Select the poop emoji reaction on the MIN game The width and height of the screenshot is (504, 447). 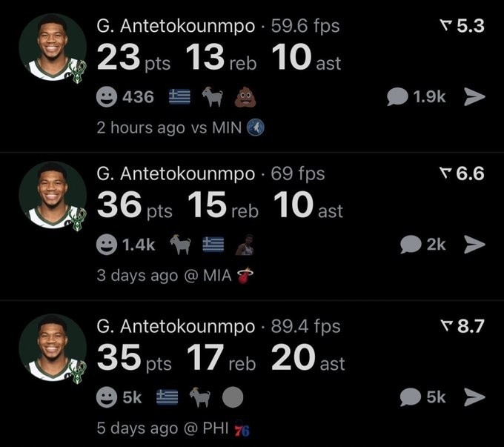click(x=245, y=96)
